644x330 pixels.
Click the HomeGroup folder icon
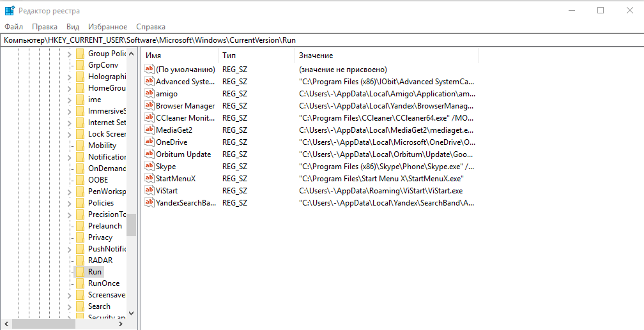click(x=80, y=88)
